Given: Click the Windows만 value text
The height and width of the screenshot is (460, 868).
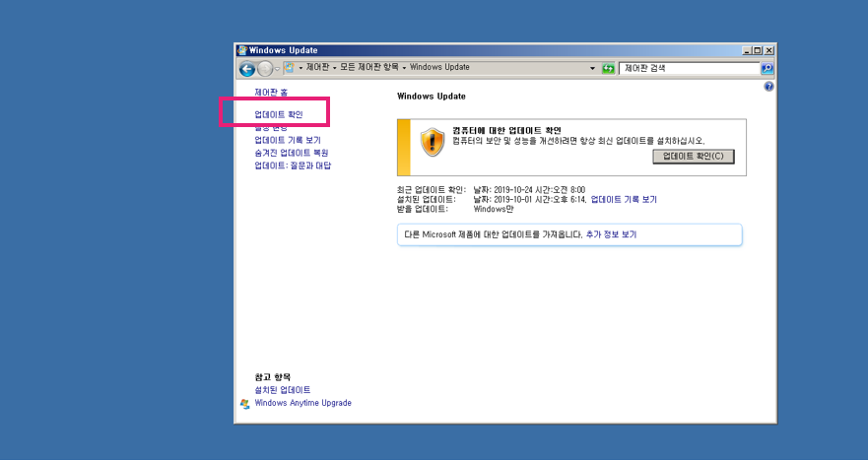Looking at the screenshot, I should click(x=494, y=209).
